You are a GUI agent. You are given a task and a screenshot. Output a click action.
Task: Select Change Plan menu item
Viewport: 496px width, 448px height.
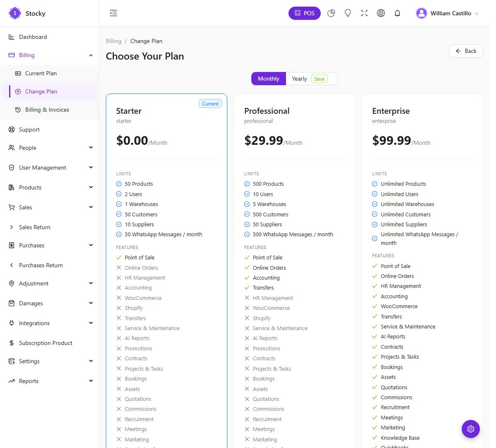point(50,91)
